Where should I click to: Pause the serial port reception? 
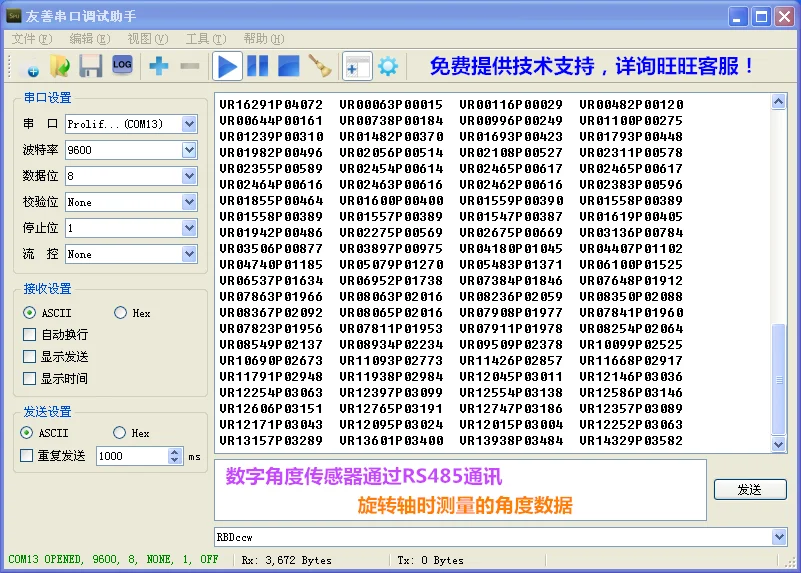point(258,67)
